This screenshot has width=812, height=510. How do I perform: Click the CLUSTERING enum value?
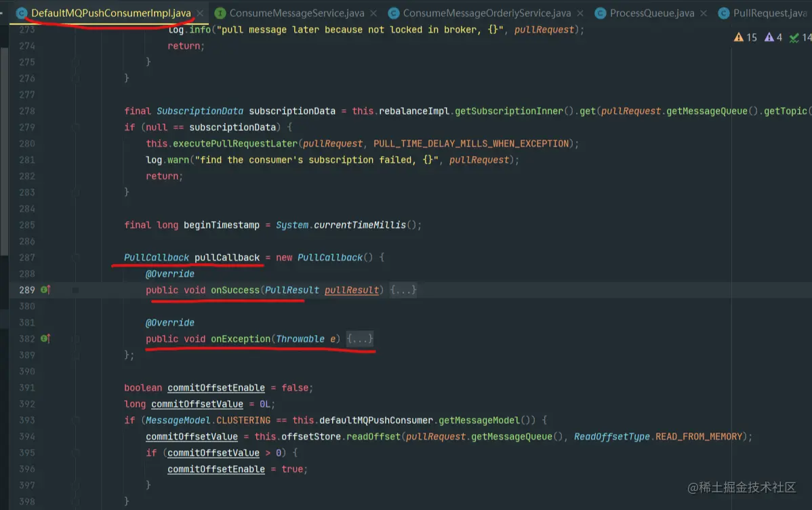(x=243, y=420)
